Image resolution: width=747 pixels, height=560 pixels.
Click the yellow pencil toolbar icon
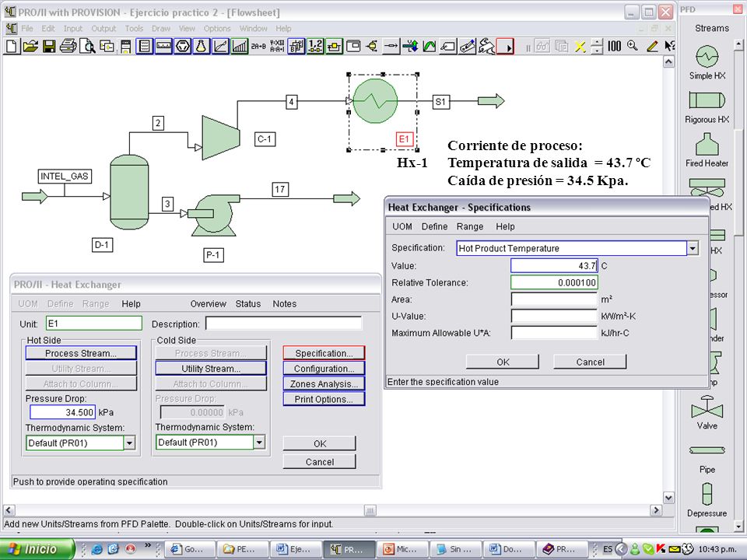click(x=652, y=46)
